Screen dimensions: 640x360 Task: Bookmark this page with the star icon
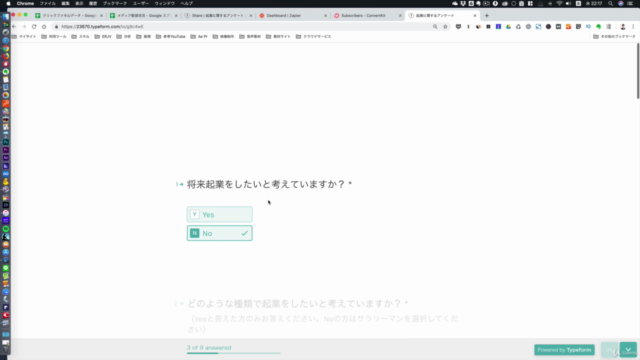tap(445, 27)
